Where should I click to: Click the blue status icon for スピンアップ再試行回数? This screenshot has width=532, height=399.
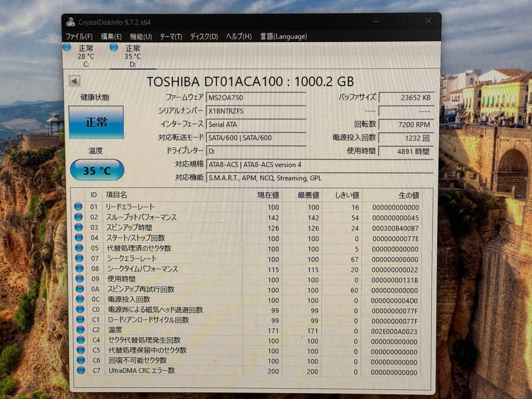click(80, 289)
